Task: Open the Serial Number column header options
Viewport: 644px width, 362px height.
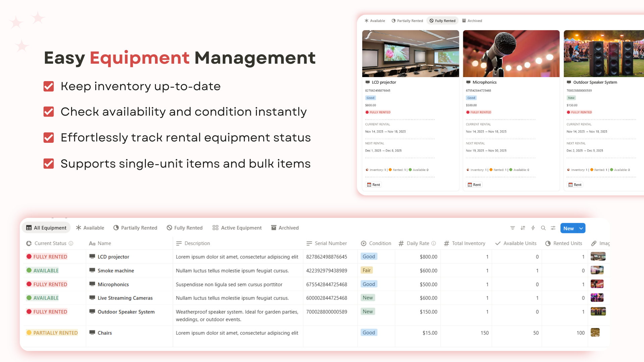Action: pyautogui.click(x=326, y=243)
